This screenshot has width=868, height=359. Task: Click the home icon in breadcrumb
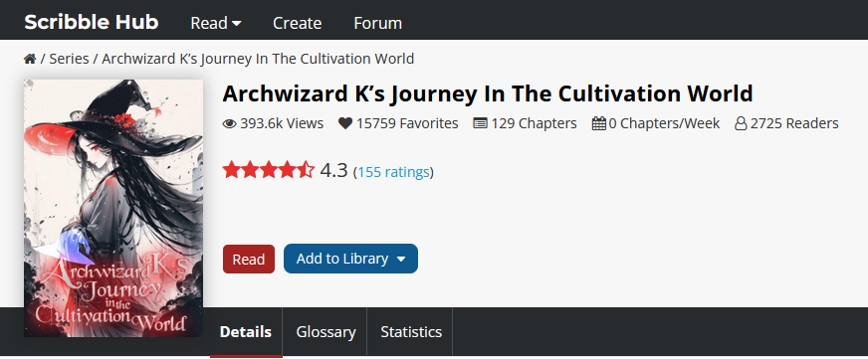pyautogui.click(x=30, y=59)
